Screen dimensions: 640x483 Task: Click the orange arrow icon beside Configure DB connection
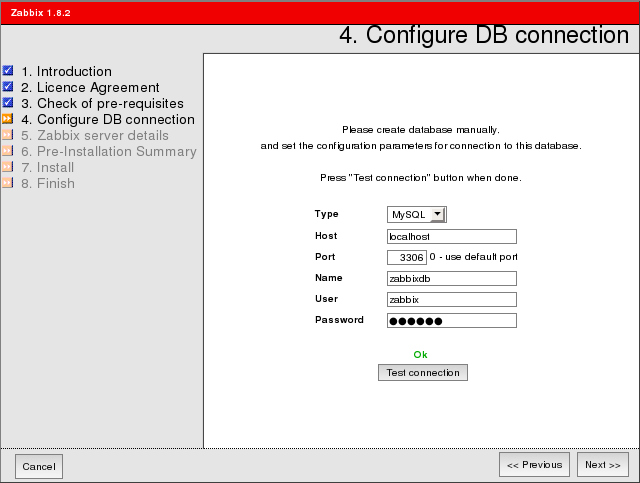[8, 119]
